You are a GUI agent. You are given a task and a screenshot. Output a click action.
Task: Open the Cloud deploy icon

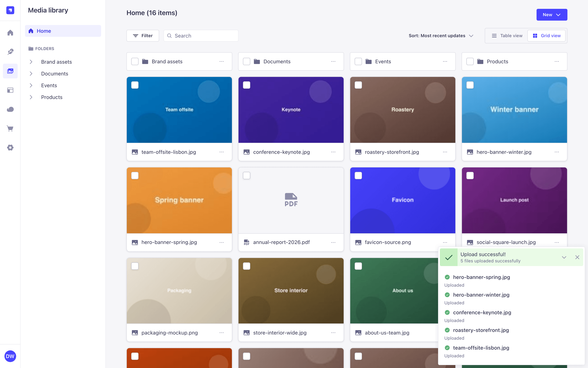tap(10, 109)
